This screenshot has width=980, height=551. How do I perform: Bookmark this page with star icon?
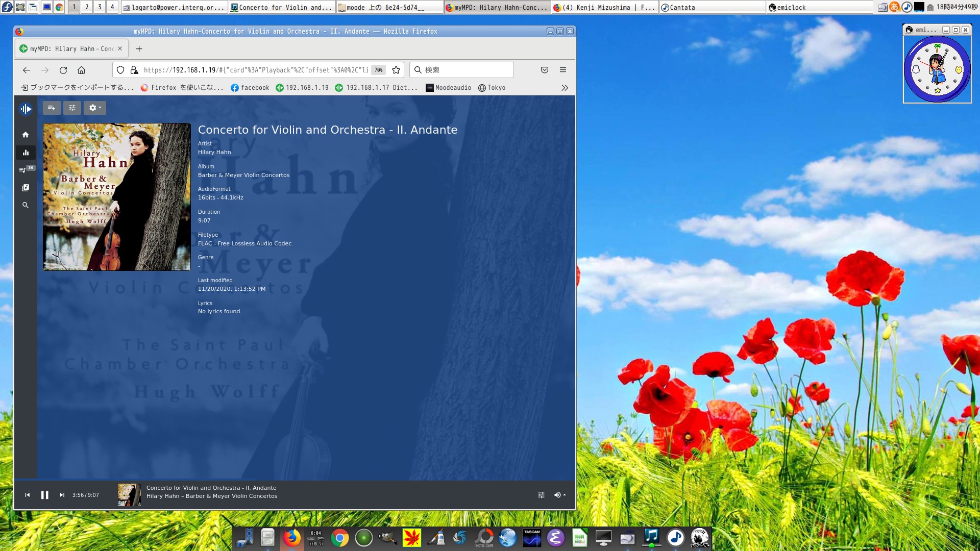pos(396,70)
